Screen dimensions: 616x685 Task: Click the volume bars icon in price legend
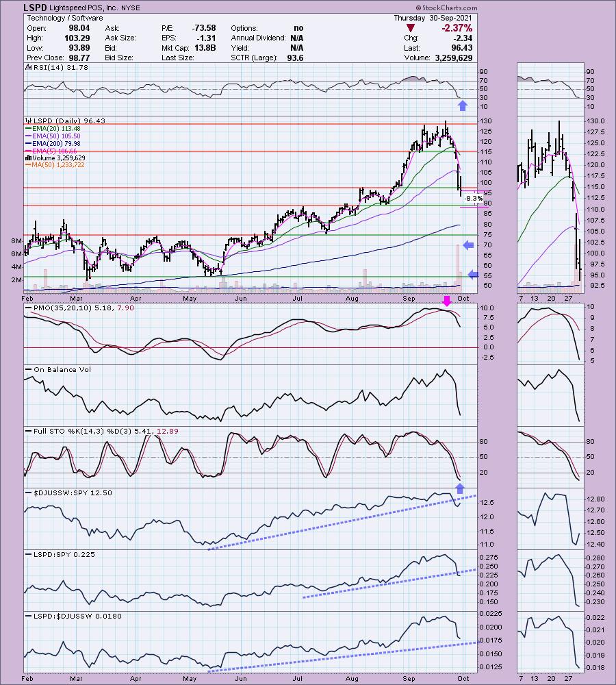(28, 158)
